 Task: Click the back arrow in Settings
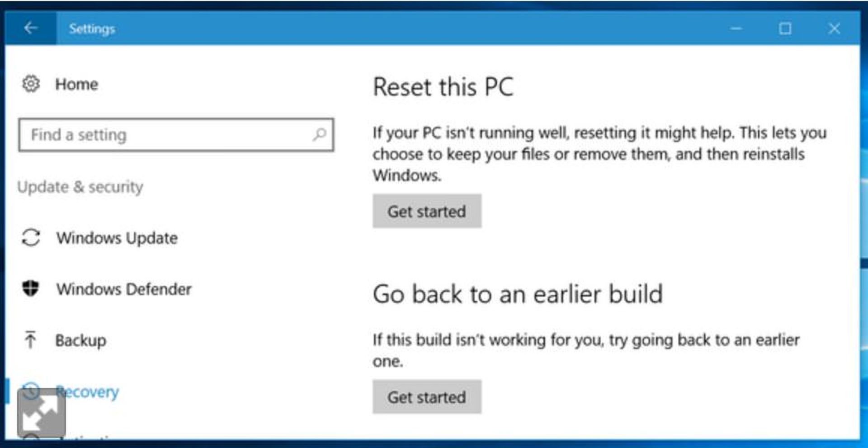tap(30, 28)
